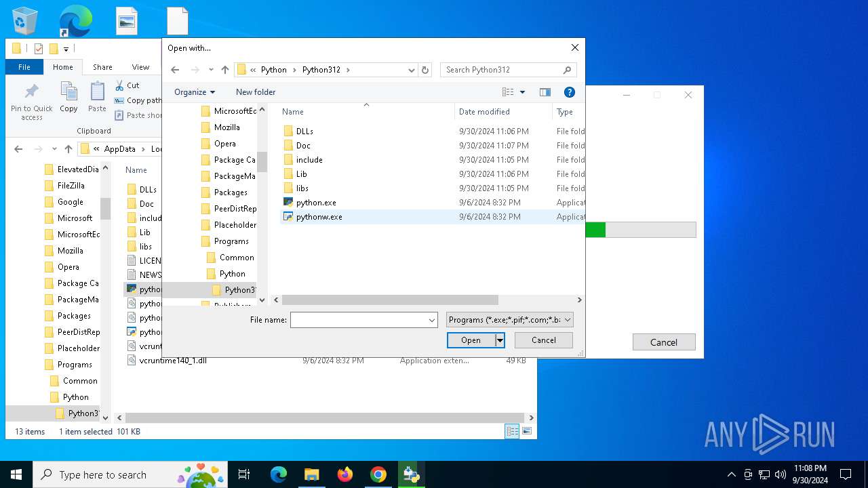Click Copy in the Explorer ribbon
868x488 pixels.
[x=68, y=98]
